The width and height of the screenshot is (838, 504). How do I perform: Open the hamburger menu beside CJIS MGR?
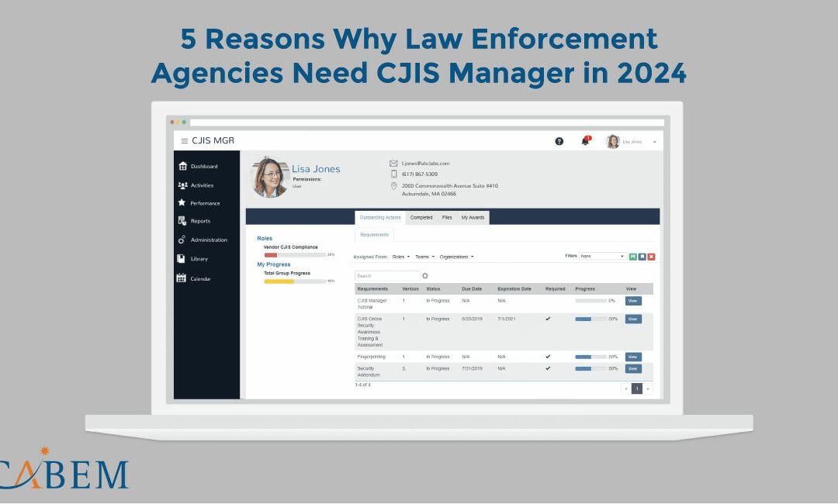click(x=185, y=141)
